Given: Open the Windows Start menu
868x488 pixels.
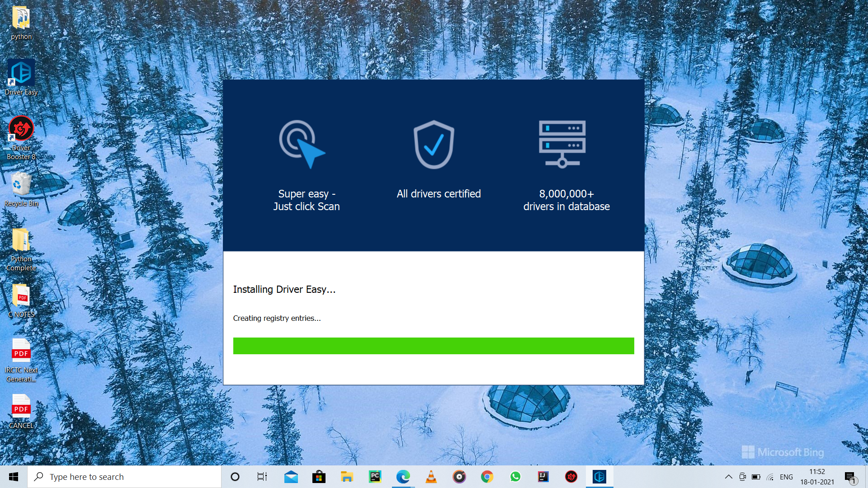Looking at the screenshot, I should (x=14, y=477).
